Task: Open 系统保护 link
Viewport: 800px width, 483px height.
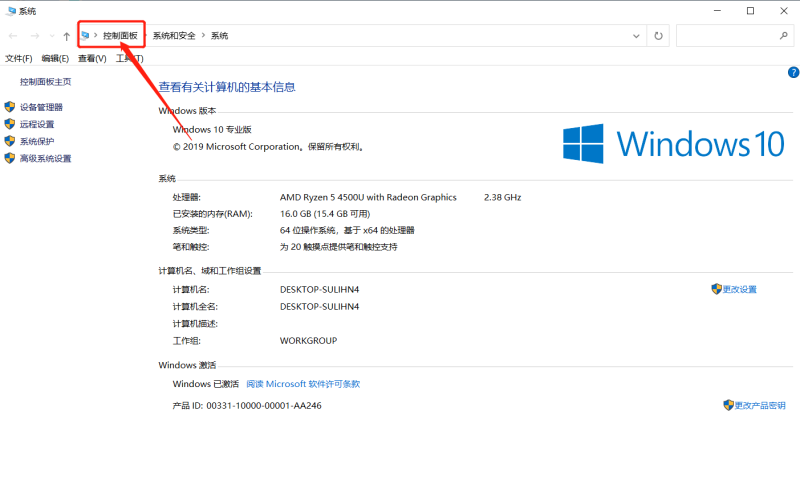Action: 37,141
